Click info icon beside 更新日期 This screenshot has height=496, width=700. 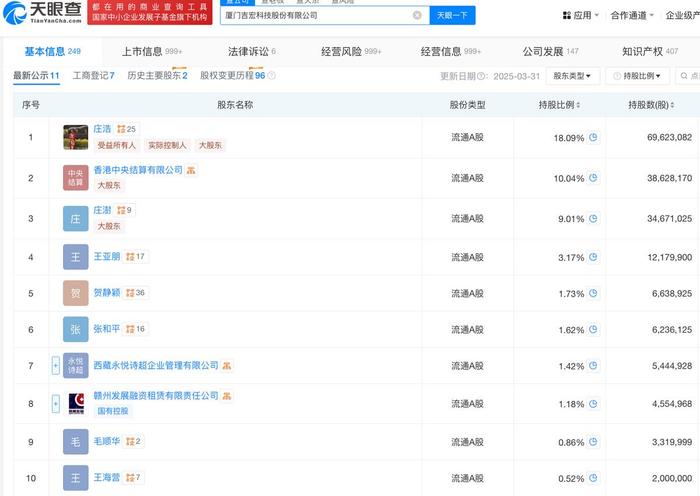click(x=481, y=76)
